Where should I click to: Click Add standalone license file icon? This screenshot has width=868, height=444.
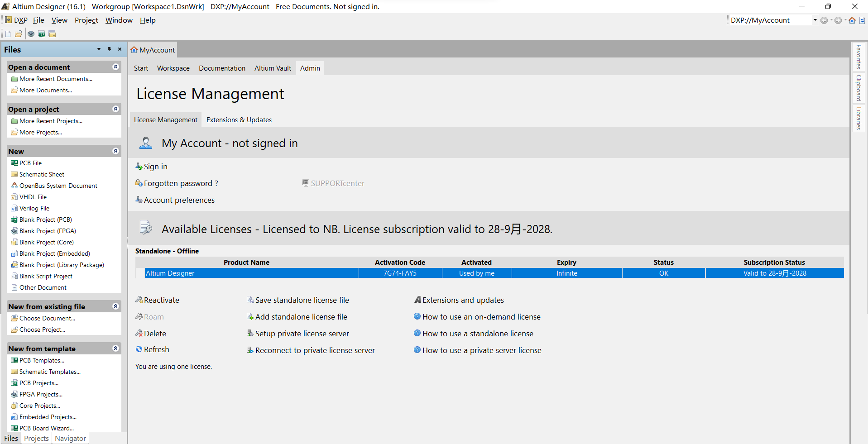click(250, 316)
